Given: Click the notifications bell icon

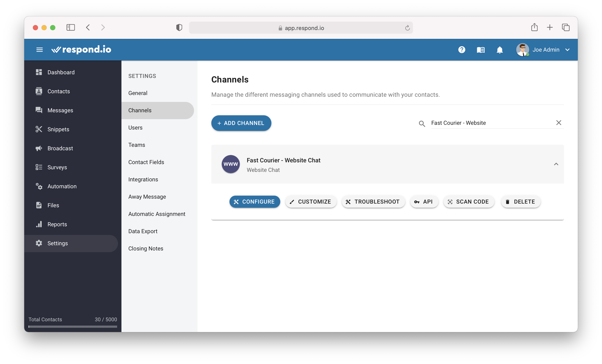Looking at the screenshot, I should (500, 49).
